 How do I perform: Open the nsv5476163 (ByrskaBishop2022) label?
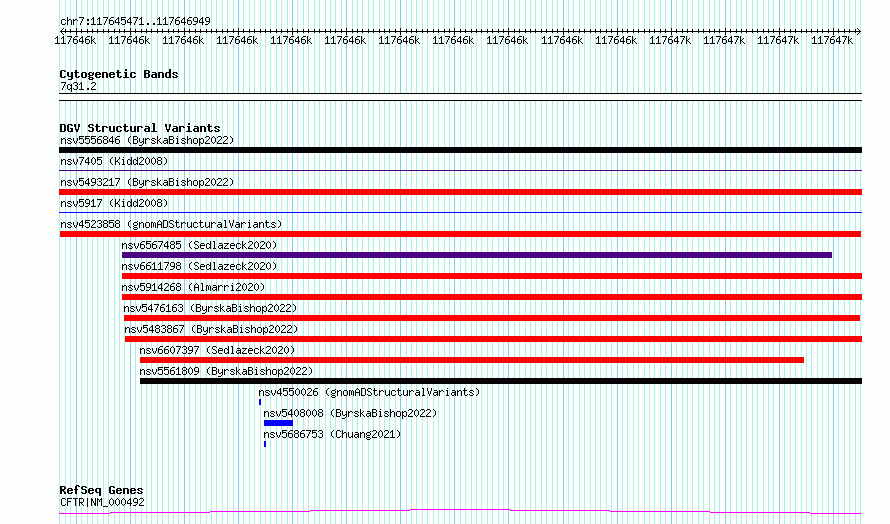210,308
